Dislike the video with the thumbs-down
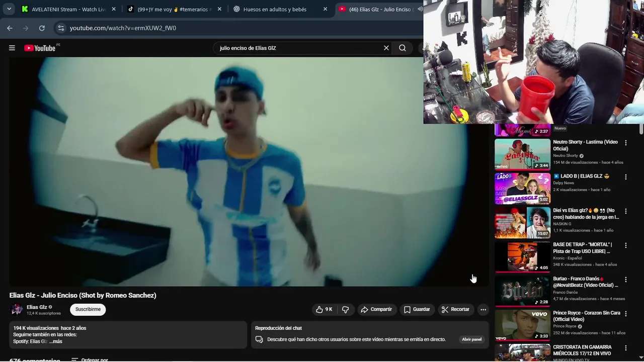This screenshot has width=644, height=362. click(x=345, y=309)
